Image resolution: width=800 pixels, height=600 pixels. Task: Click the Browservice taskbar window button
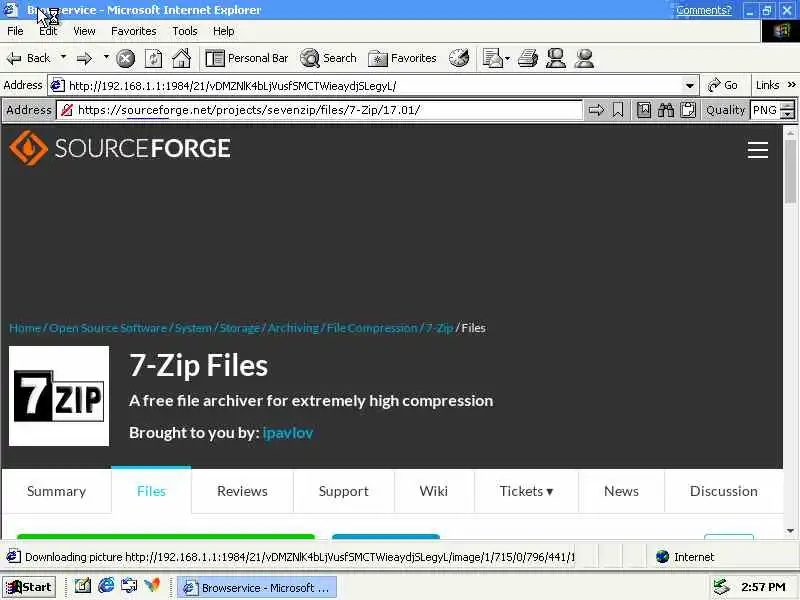tap(257, 588)
